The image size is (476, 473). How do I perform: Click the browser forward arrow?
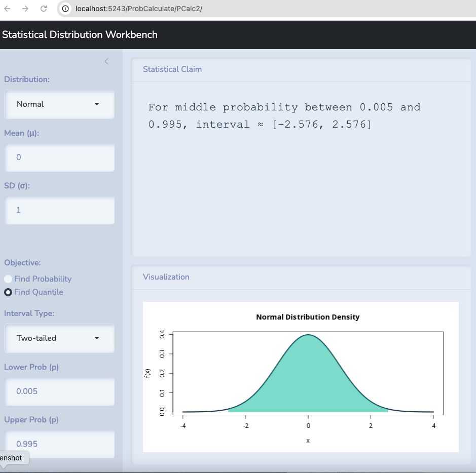coord(25,9)
